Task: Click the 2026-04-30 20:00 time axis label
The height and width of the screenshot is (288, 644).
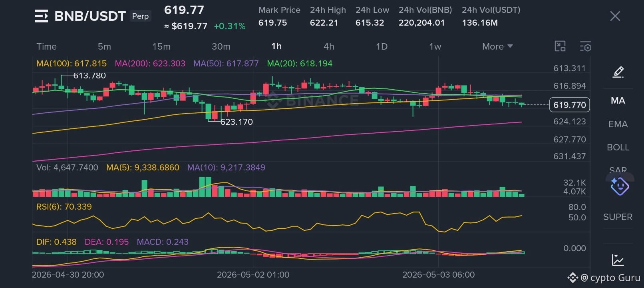Action: point(68,275)
